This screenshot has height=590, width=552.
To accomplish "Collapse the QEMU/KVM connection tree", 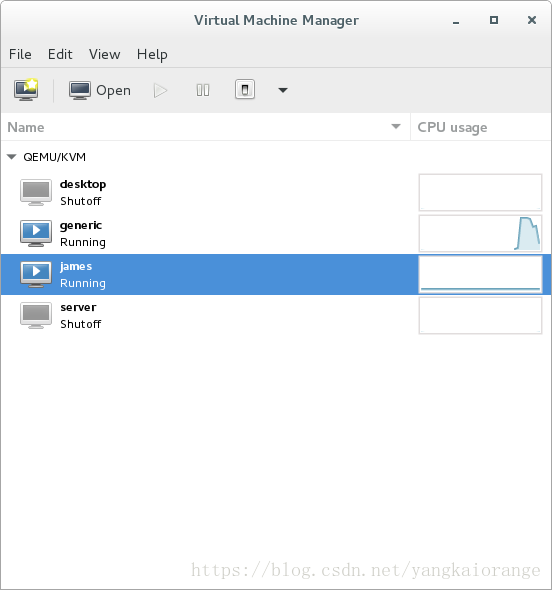I will click(12, 157).
